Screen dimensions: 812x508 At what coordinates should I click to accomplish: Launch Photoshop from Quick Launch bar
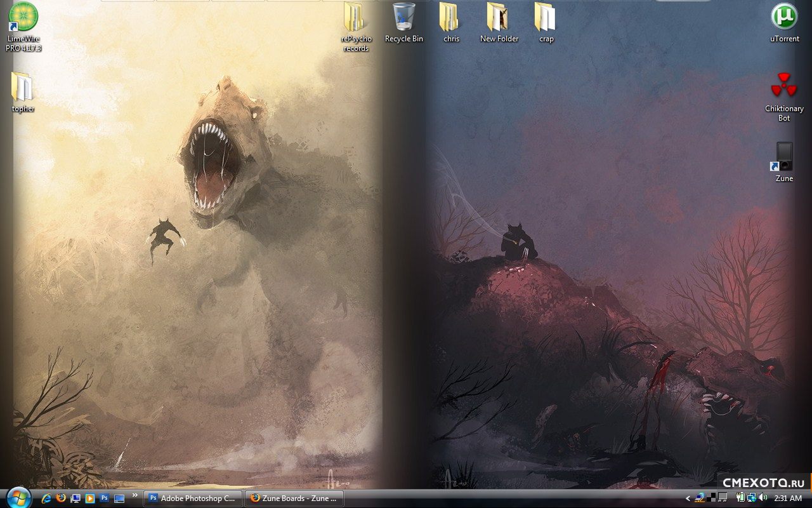[x=104, y=498]
